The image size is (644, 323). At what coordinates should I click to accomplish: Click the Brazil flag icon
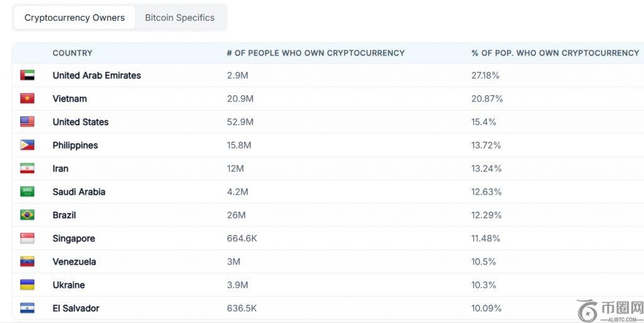point(27,215)
